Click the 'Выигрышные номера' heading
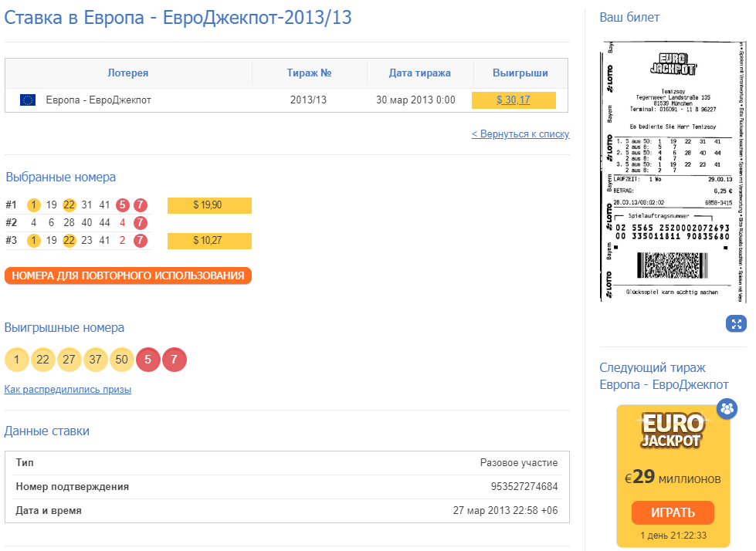Viewport: 756px width, 551px height. 64,327
